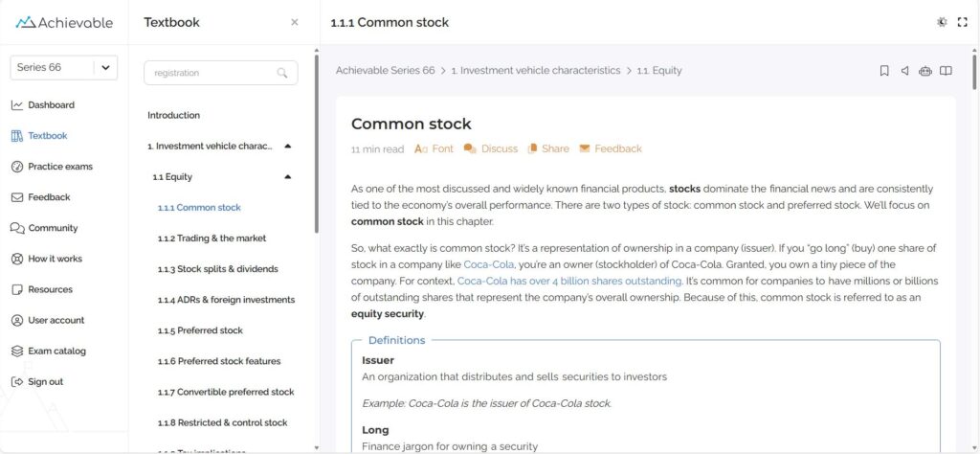The image size is (980, 454).
Task: Open the AI robot assistant icon
Action: point(924,71)
